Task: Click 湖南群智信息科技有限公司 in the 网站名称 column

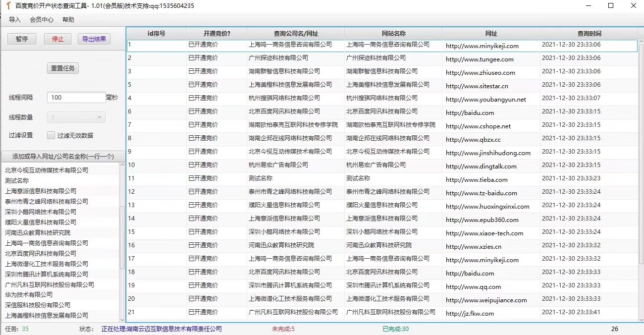Action: (x=382, y=71)
